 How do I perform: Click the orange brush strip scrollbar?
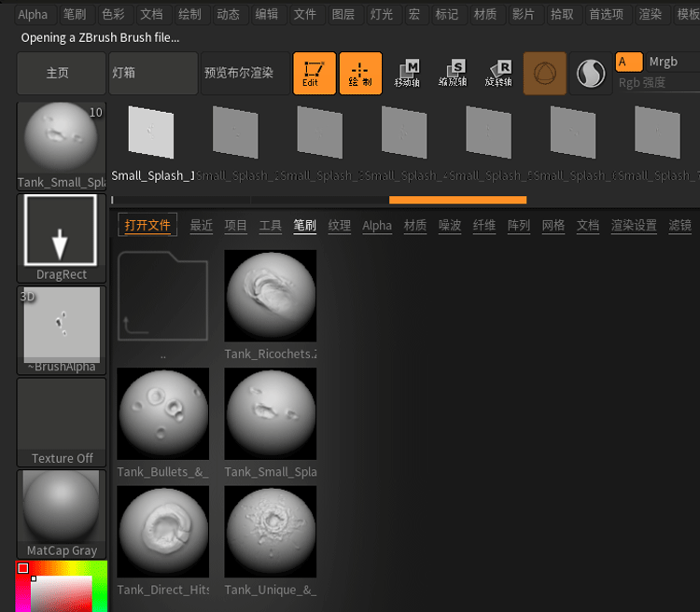(x=457, y=200)
